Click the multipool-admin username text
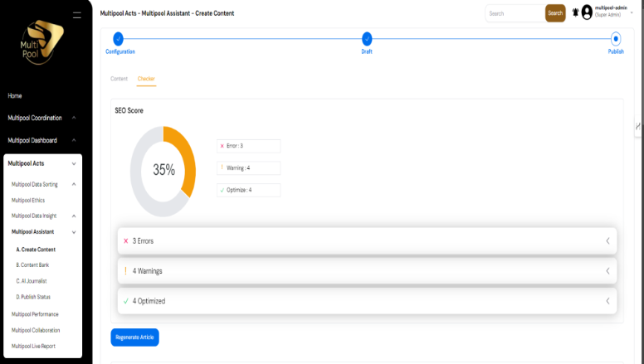 pyautogui.click(x=611, y=8)
